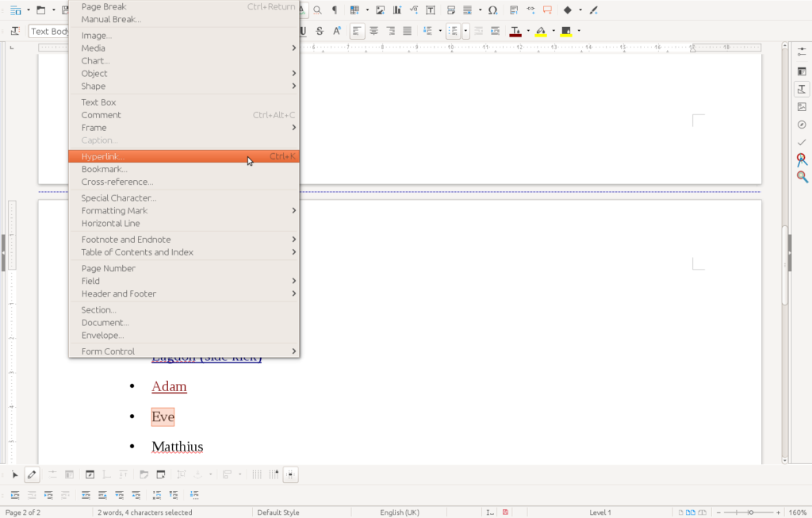
Task: Click the English (UK) language in status bar
Action: tap(400, 512)
